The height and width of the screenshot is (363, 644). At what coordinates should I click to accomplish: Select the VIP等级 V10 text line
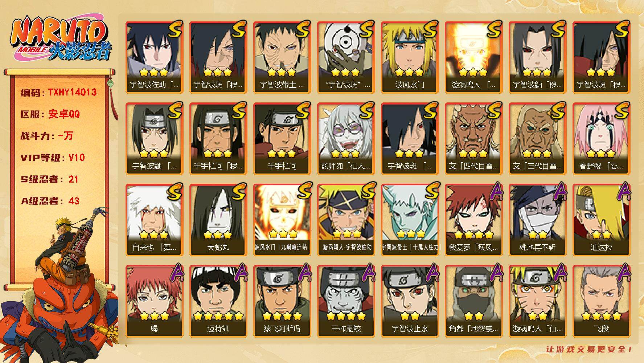point(53,158)
